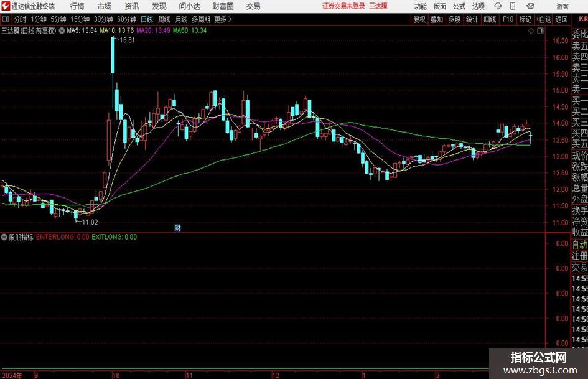Click the month 12 timeline marker
The height and width of the screenshot is (379, 588).
[276, 375]
